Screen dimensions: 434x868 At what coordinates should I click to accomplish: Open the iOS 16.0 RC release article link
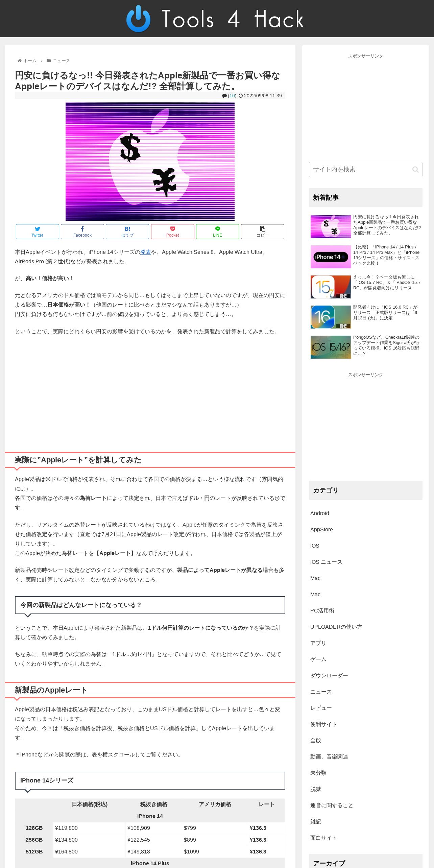pyautogui.click(x=386, y=313)
